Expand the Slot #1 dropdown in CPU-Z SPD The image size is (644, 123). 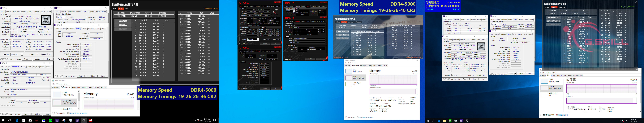pyautogui.click(x=67, y=17)
